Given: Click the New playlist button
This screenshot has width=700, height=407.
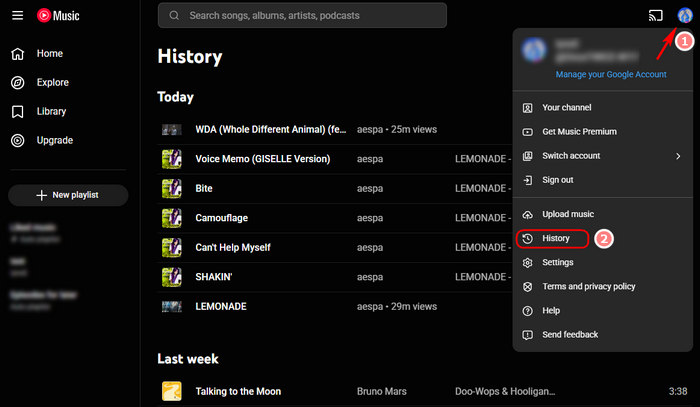Looking at the screenshot, I should coord(68,195).
